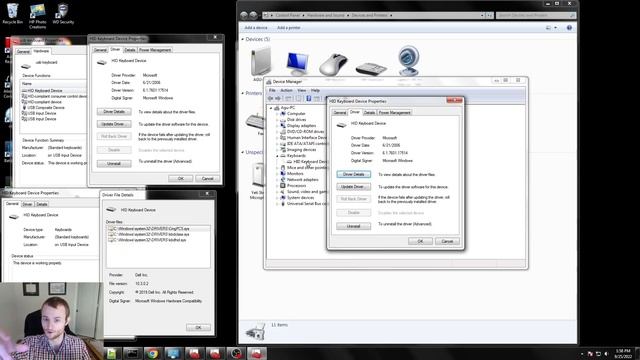Open Recycle Bin on the desktop

pos(13,13)
